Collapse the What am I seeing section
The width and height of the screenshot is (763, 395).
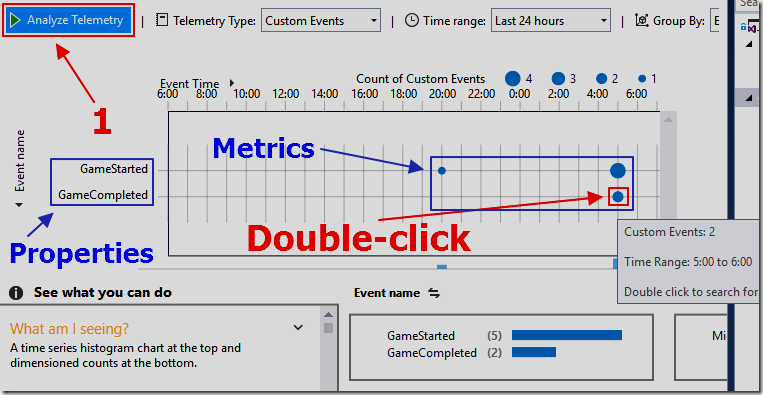[x=298, y=327]
